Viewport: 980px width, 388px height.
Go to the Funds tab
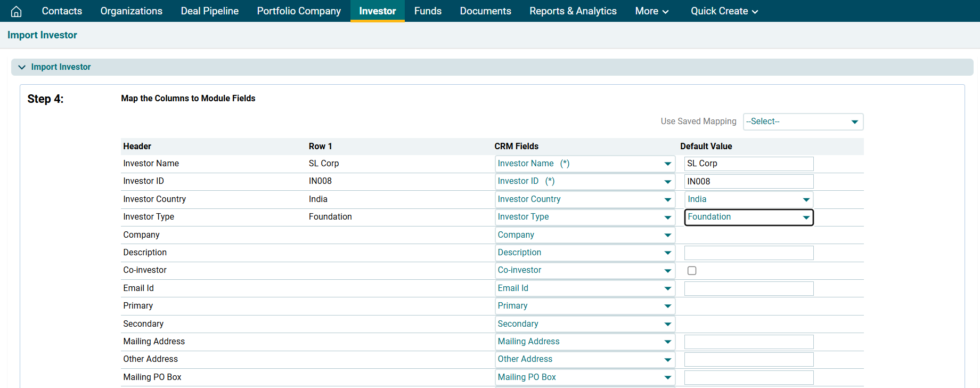pyautogui.click(x=428, y=11)
